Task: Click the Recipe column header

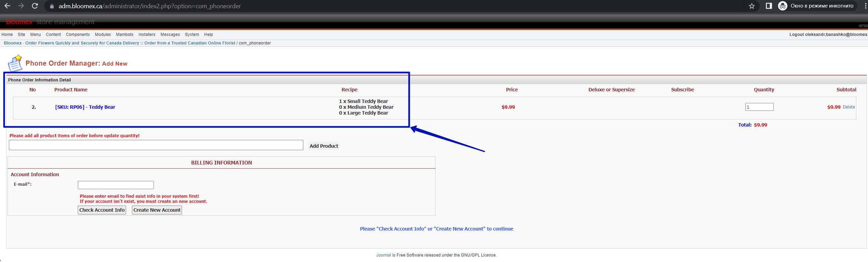Action: tap(350, 90)
